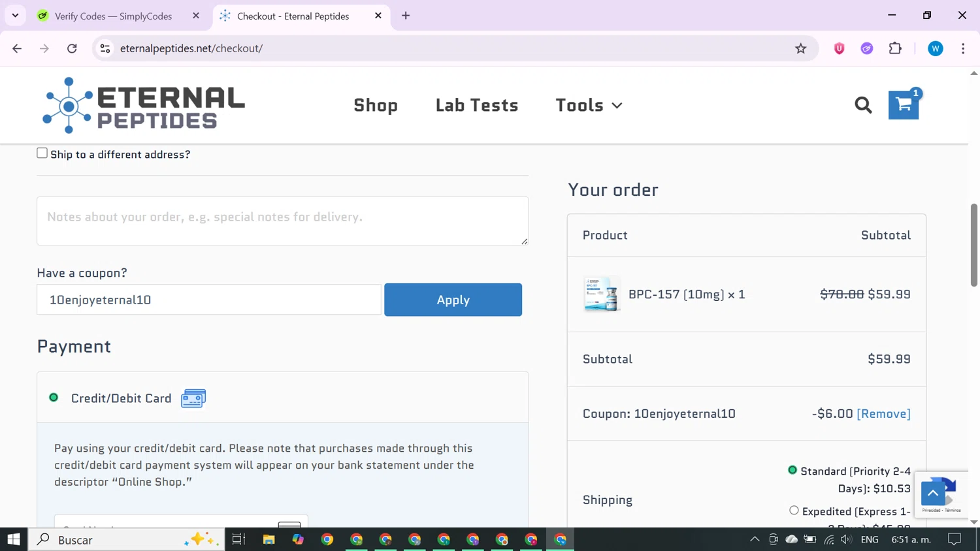Switch to Verify Codes SimplyCodes tab
The height and width of the screenshot is (551, 980).
(113, 16)
